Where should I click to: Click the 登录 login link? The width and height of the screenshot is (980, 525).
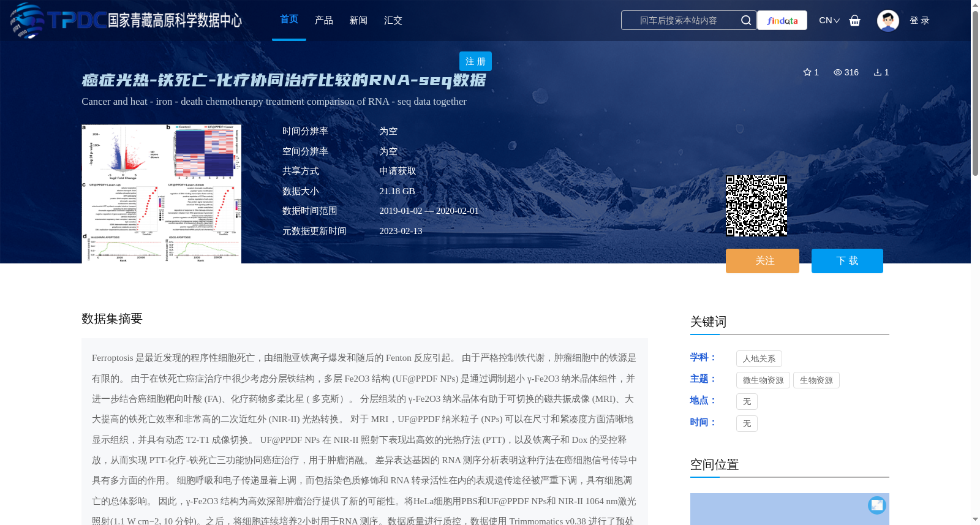919,20
